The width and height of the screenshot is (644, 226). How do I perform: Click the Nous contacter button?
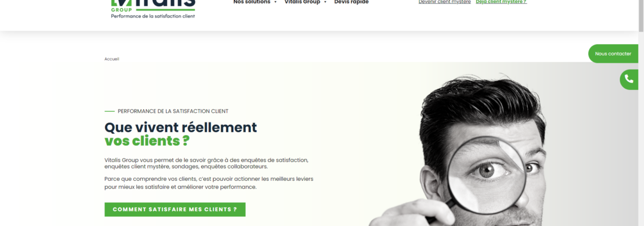tap(613, 54)
